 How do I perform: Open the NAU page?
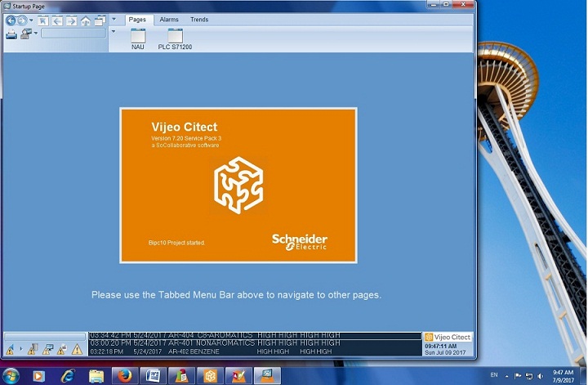click(x=138, y=39)
